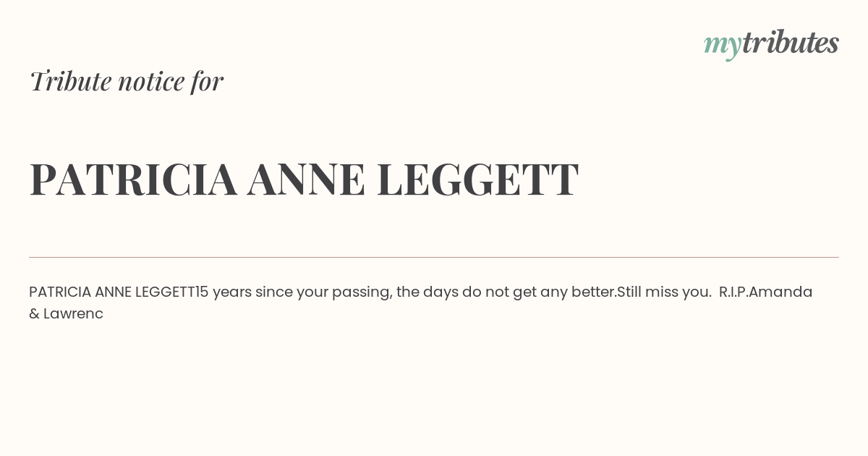868x456 pixels.
Task: Click the word "notice" in the italic heading
Action: (x=151, y=83)
